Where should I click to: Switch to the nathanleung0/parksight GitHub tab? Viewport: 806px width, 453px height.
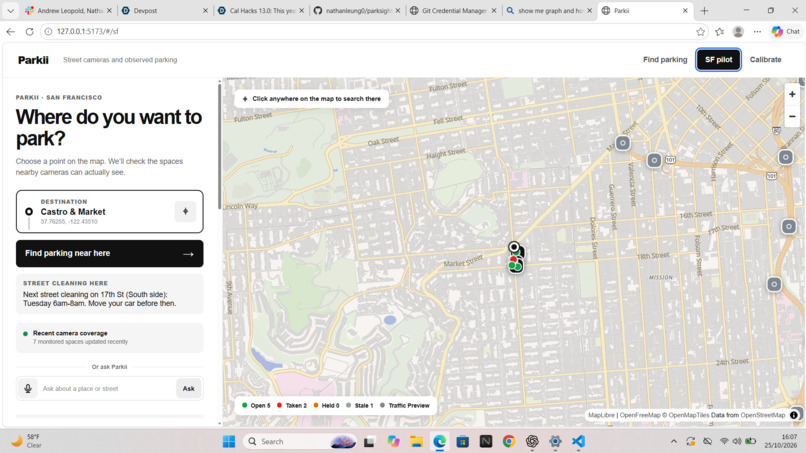[357, 10]
